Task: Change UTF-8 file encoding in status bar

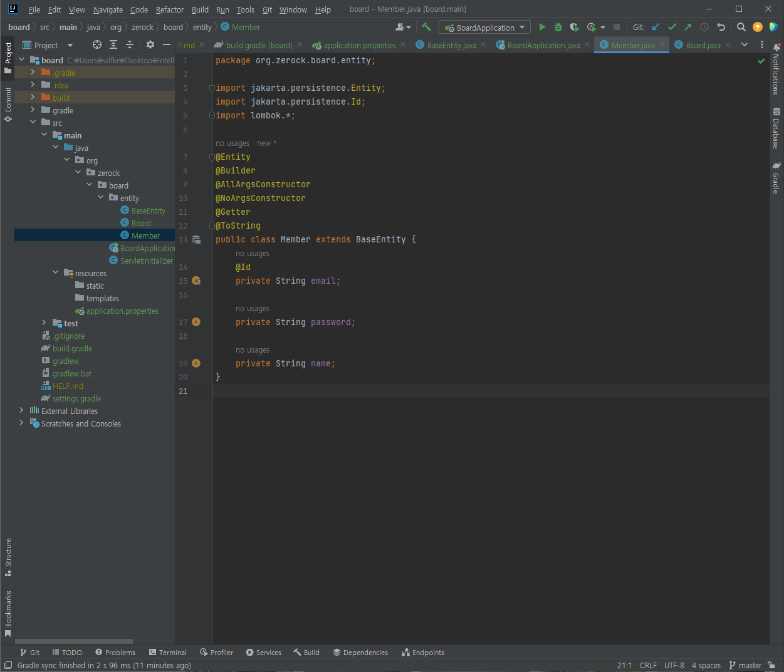Action: pyautogui.click(x=674, y=665)
